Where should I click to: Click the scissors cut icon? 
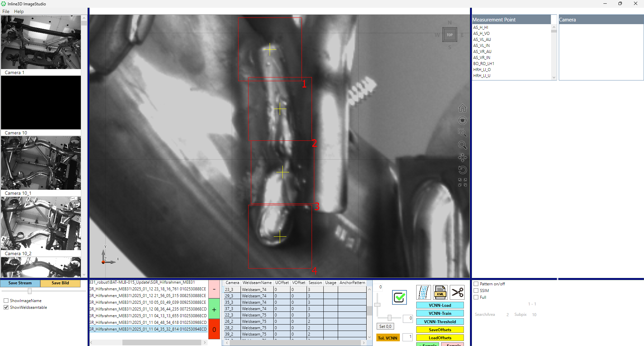coord(457,292)
